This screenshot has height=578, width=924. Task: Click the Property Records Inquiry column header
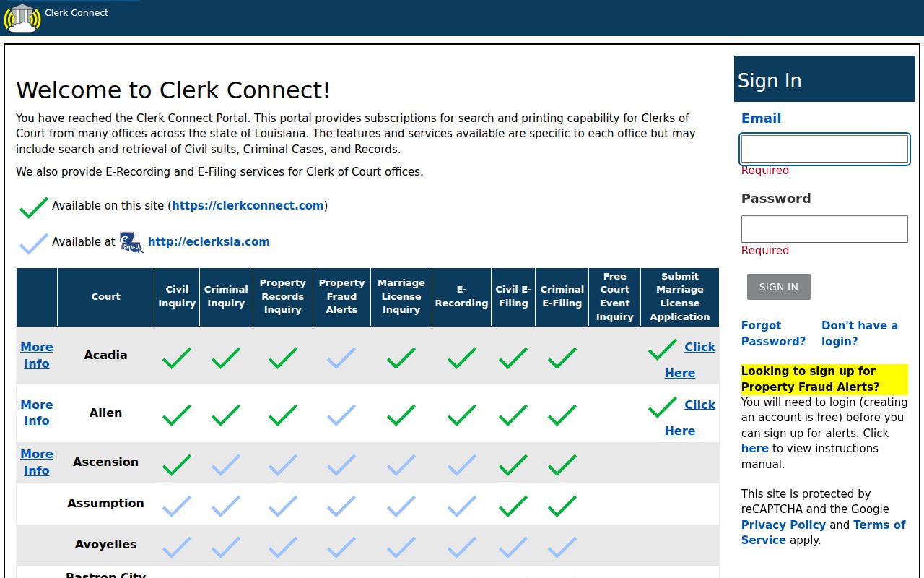(283, 296)
